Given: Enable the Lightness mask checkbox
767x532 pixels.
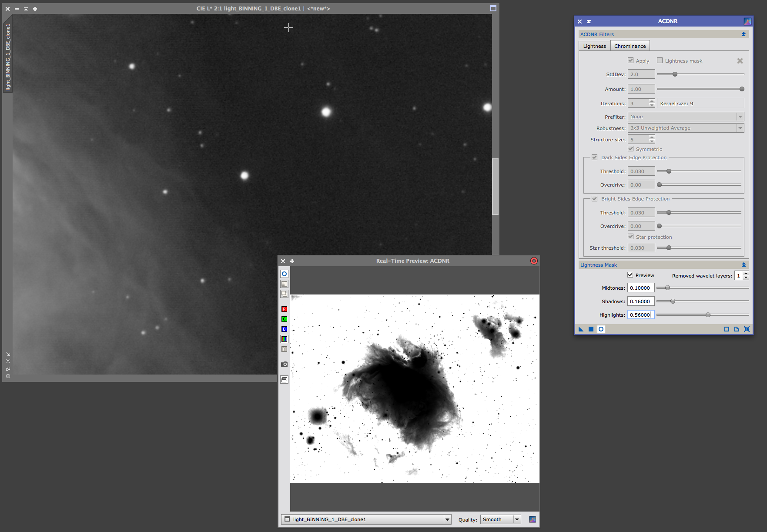Looking at the screenshot, I should point(660,60).
